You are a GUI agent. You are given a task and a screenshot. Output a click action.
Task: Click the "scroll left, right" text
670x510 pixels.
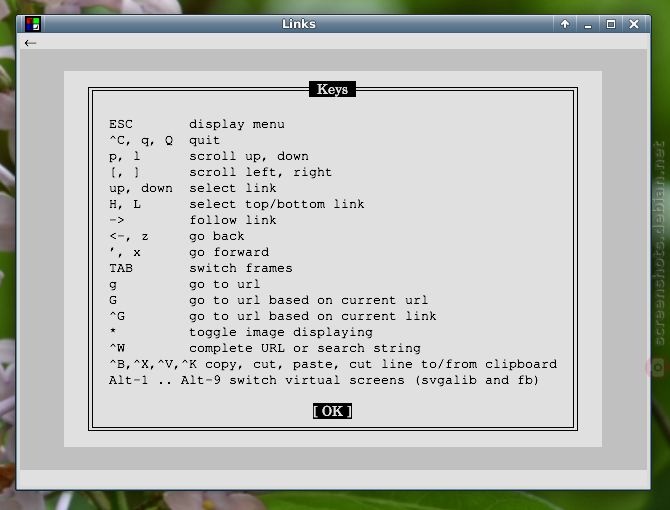click(x=260, y=173)
